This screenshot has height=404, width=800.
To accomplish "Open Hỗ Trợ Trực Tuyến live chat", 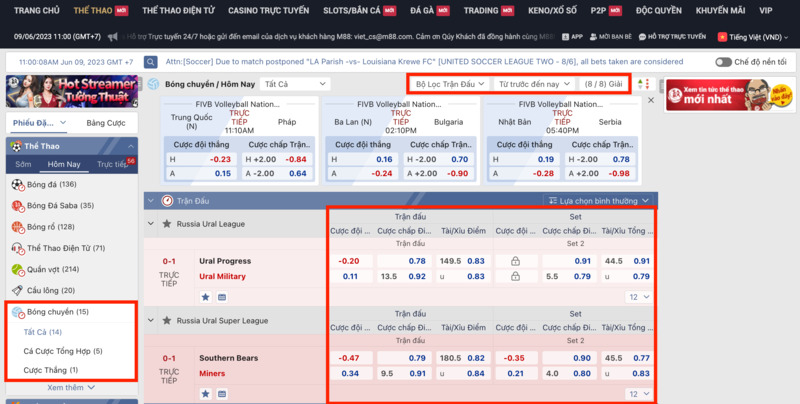I will click(x=672, y=37).
